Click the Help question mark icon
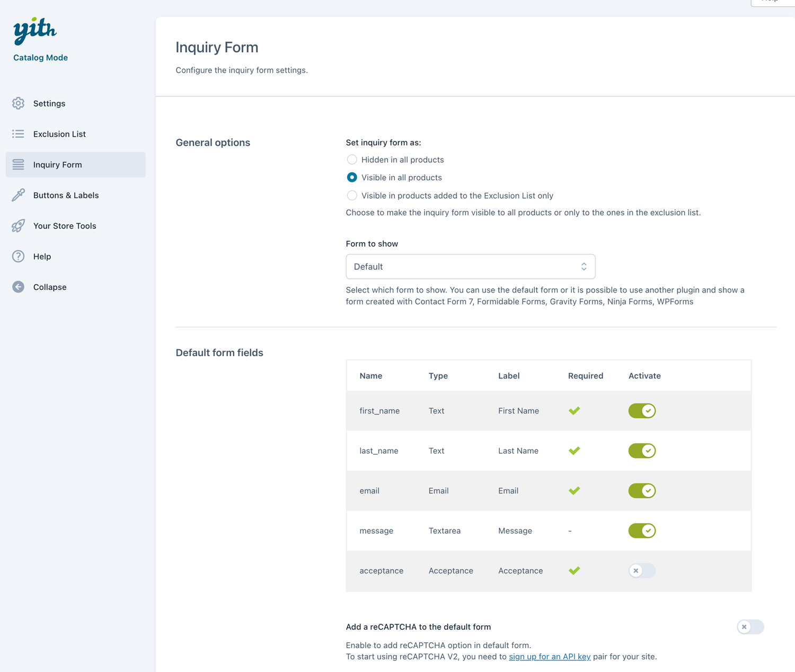The image size is (795, 672). pos(19,257)
